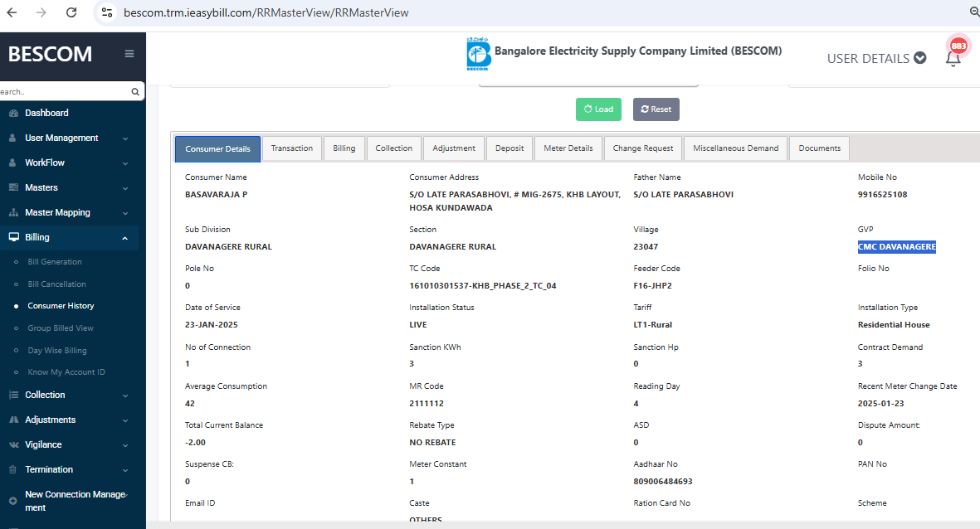Expand the User Management menu chevron
This screenshot has height=529, width=980.
coord(125,138)
